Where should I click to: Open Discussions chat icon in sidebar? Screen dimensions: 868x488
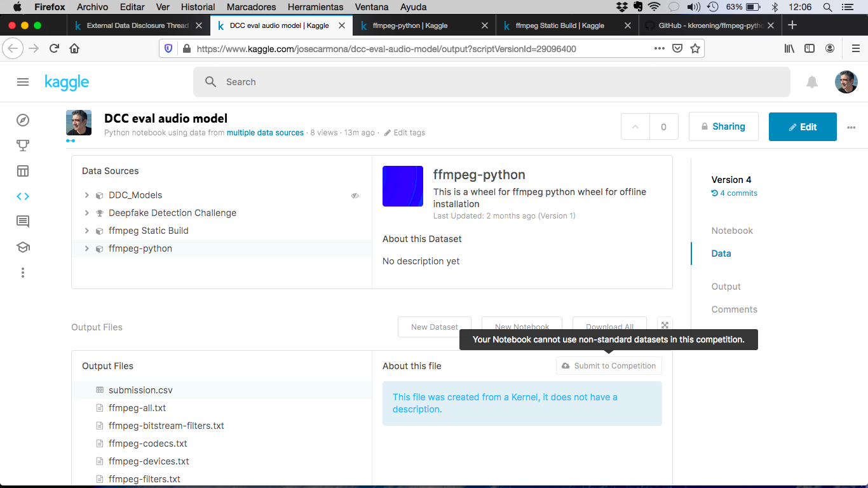[23, 222]
